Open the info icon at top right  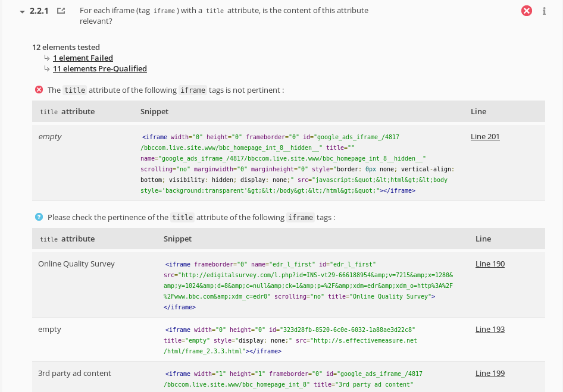pos(544,11)
